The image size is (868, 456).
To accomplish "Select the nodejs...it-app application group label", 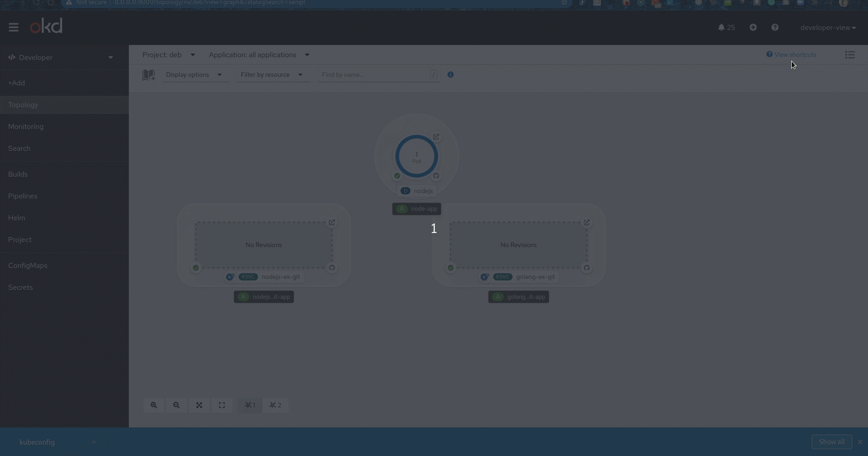I will [264, 297].
